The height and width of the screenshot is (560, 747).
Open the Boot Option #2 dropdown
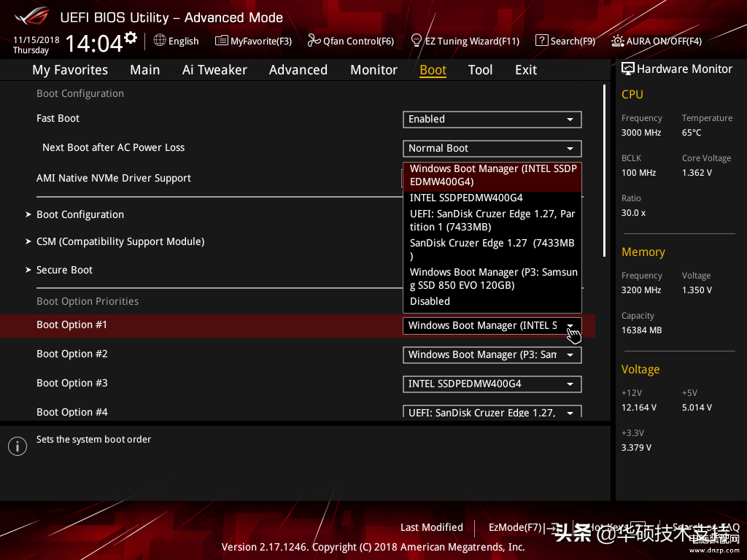click(x=492, y=355)
